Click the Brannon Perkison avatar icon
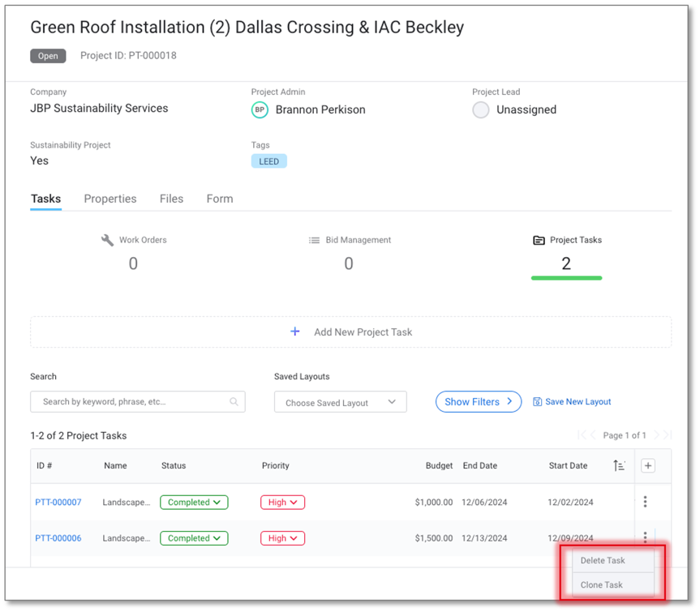The height and width of the screenshot is (612, 700). 260,109
